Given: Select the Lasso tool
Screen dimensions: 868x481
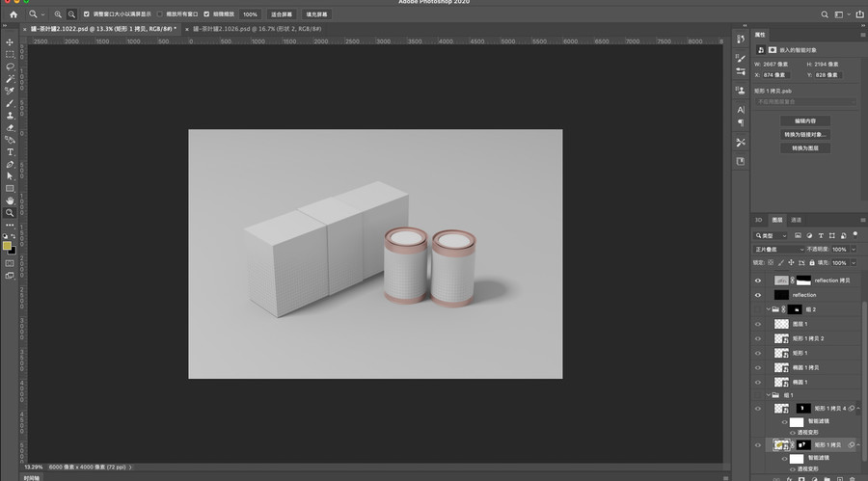Looking at the screenshot, I should (10, 67).
